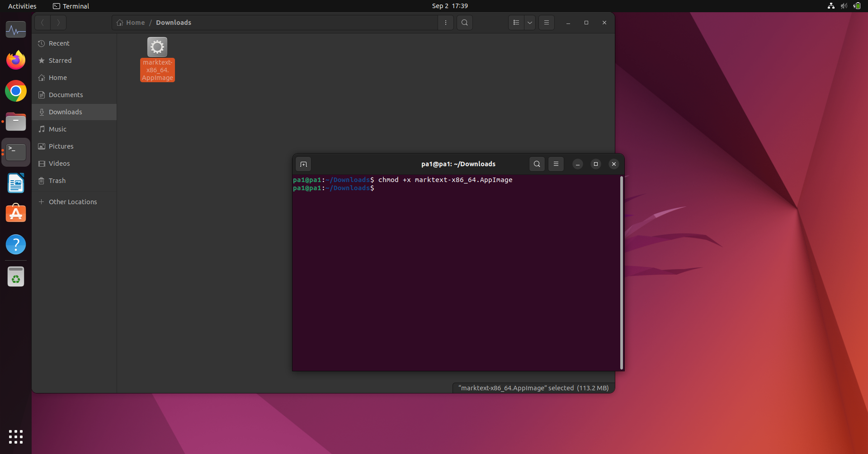Toggle the list view icon in Files

pyautogui.click(x=516, y=23)
